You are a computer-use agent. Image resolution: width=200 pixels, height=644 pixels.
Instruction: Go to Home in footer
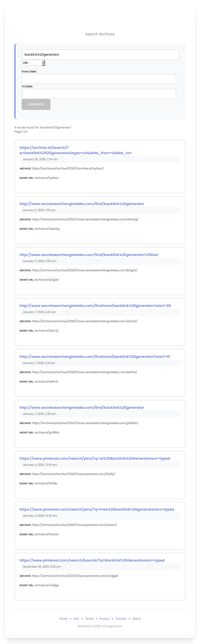point(63,619)
